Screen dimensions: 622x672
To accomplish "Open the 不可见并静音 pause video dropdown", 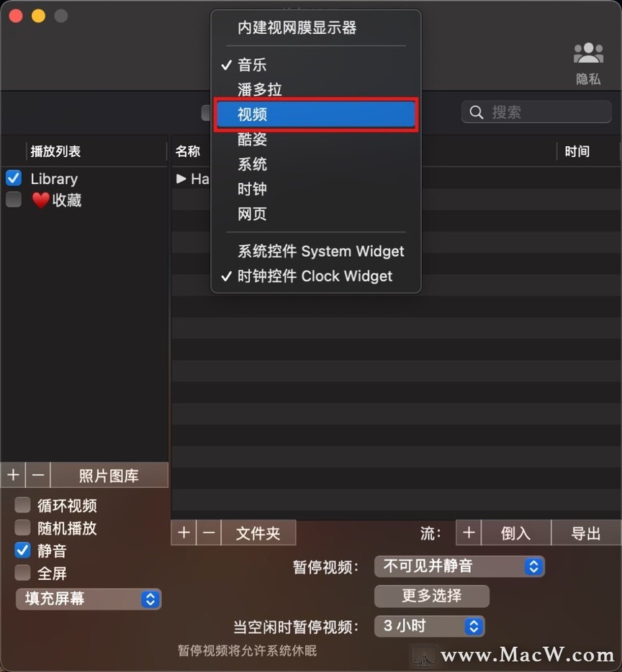I will [459, 566].
